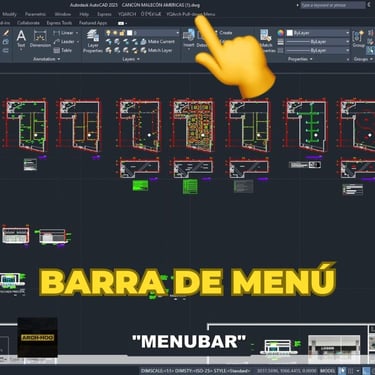Open the Parametric menu
The width and height of the screenshot is (375, 375).
tap(36, 14)
